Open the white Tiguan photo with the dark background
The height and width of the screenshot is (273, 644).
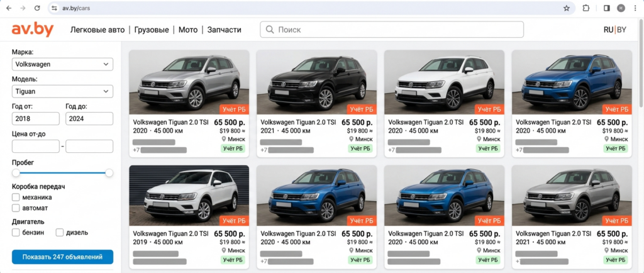tap(189, 196)
